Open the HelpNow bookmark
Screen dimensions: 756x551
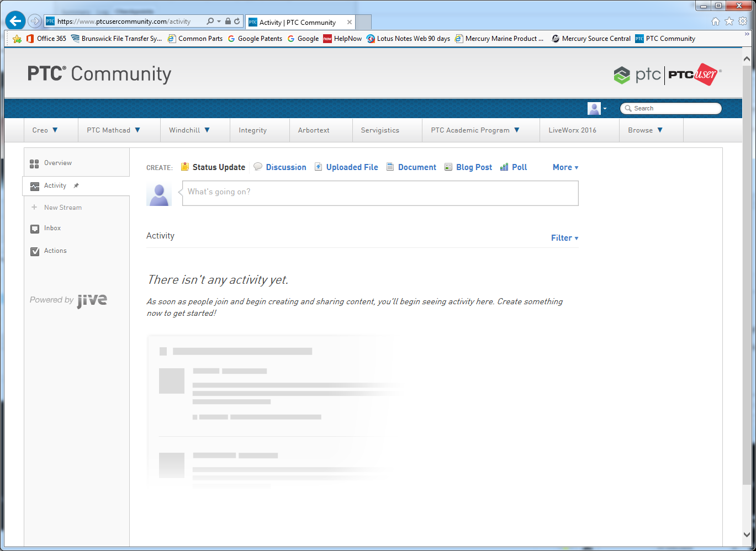342,39
